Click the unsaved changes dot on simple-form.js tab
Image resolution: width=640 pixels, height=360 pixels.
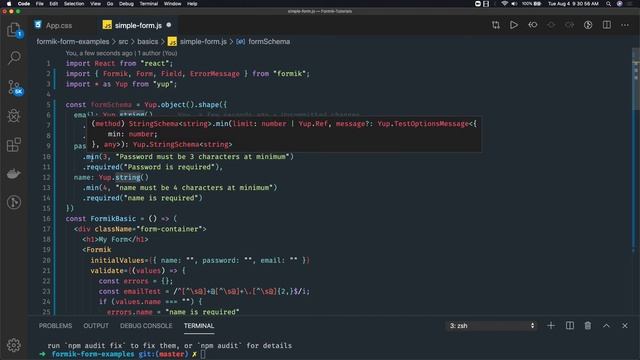169,25
